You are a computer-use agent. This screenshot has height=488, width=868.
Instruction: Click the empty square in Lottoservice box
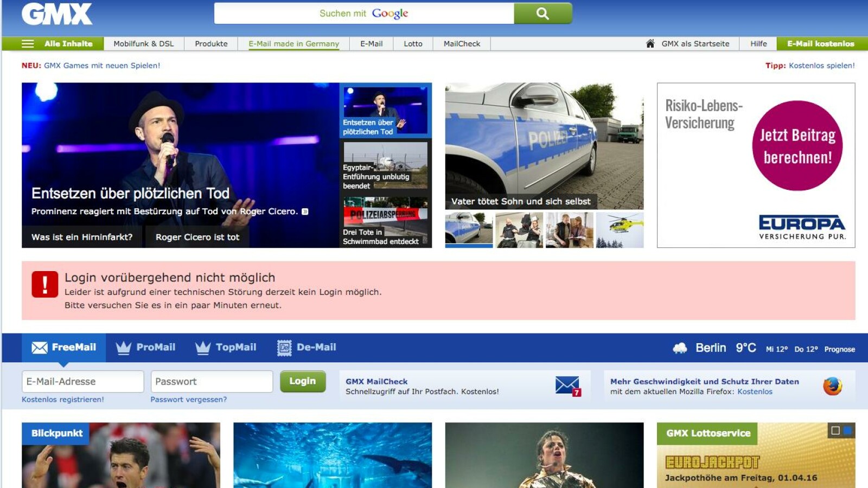[x=835, y=431]
